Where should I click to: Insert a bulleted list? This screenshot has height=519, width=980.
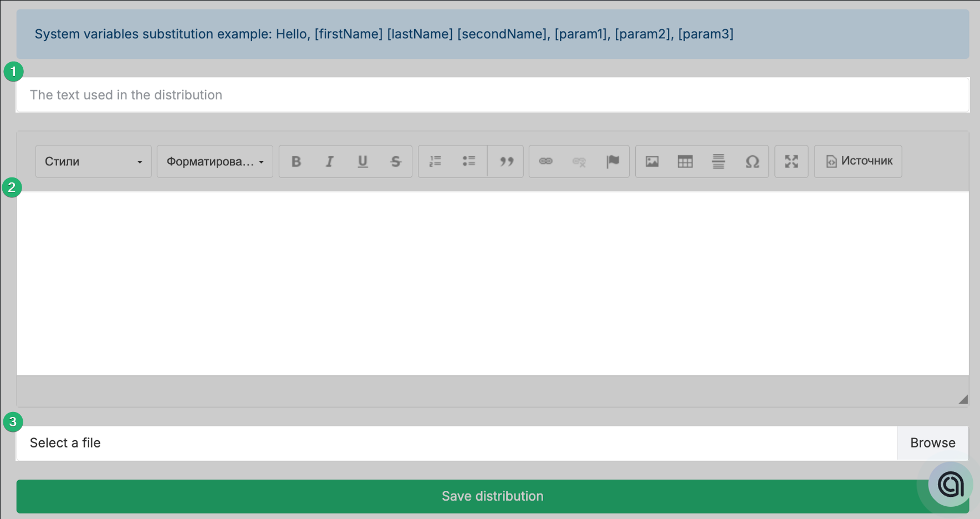tap(469, 161)
